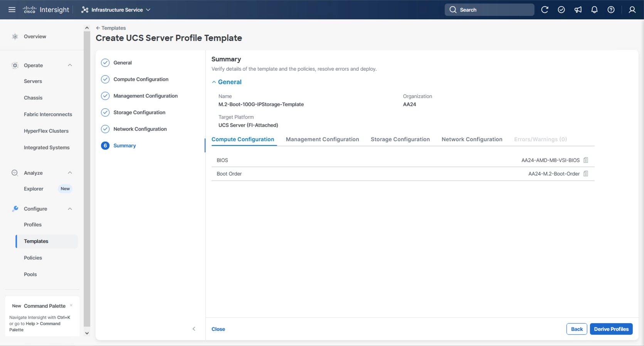The height and width of the screenshot is (346, 644).
Task: View the AA24-AMD-M8-VSI-BIOS policy details icon
Action: [586, 160]
